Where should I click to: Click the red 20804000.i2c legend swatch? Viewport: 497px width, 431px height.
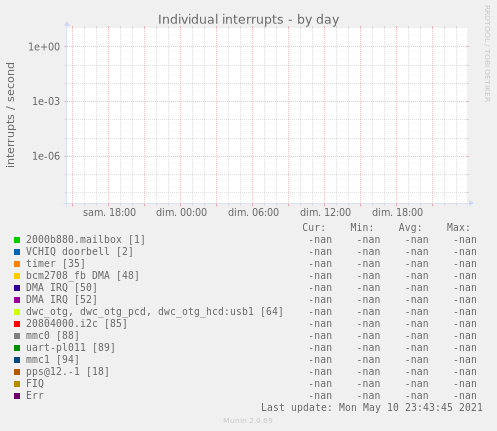click(x=17, y=324)
